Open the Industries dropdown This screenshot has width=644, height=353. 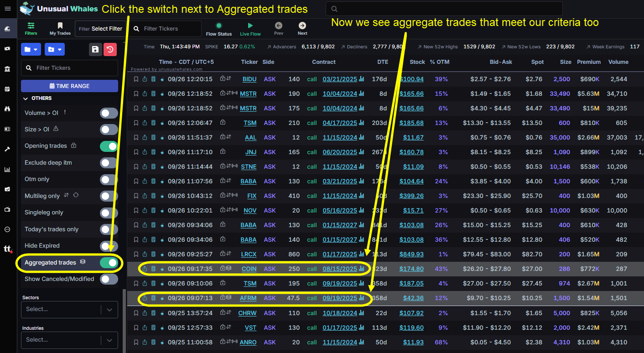coord(69,340)
